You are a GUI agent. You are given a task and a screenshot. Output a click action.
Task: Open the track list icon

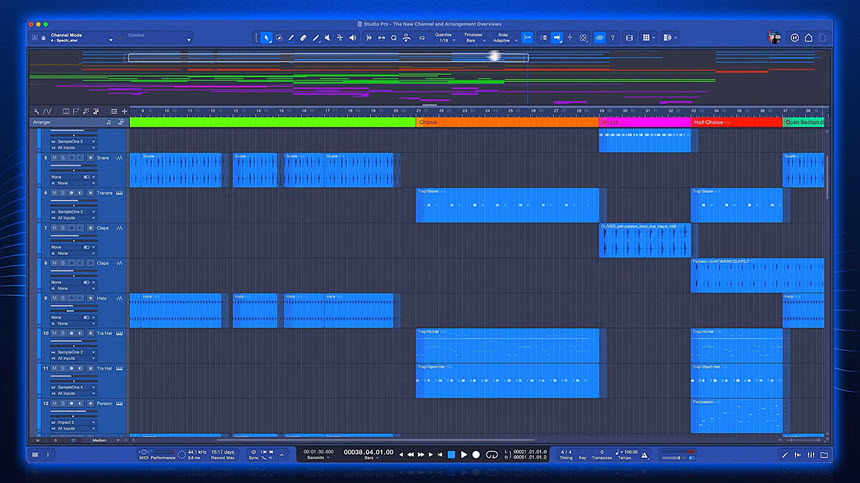[114, 111]
